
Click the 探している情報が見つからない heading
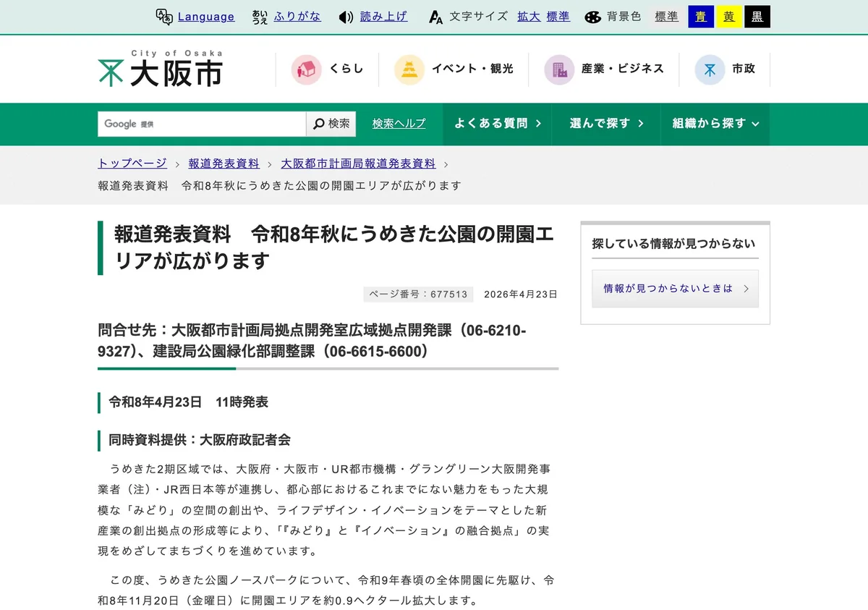pyautogui.click(x=673, y=244)
